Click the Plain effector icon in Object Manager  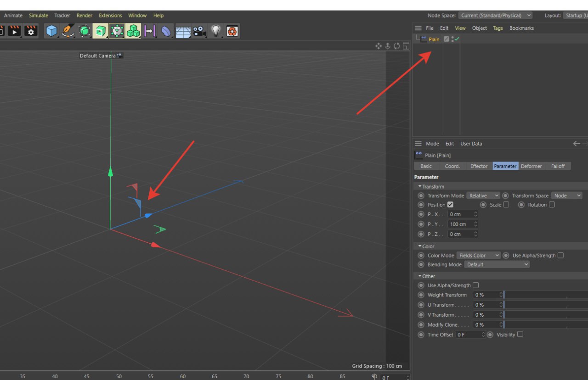pyautogui.click(x=424, y=39)
